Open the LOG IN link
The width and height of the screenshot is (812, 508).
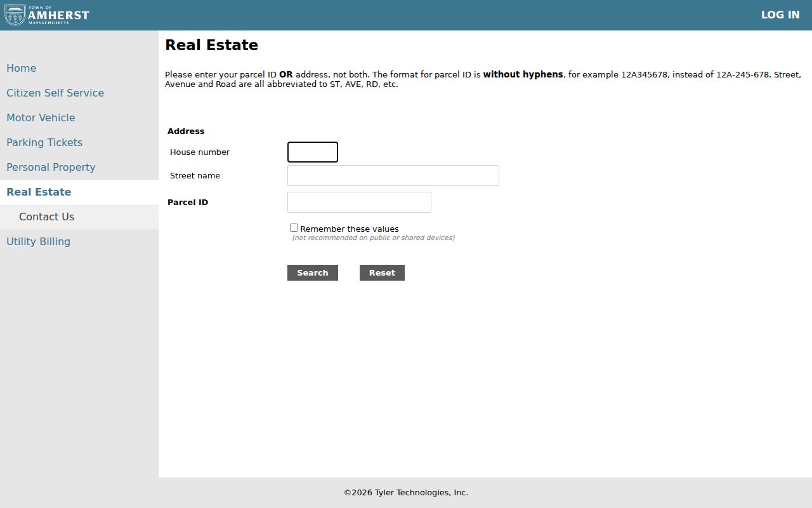pyautogui.click(x=780, y=15)
